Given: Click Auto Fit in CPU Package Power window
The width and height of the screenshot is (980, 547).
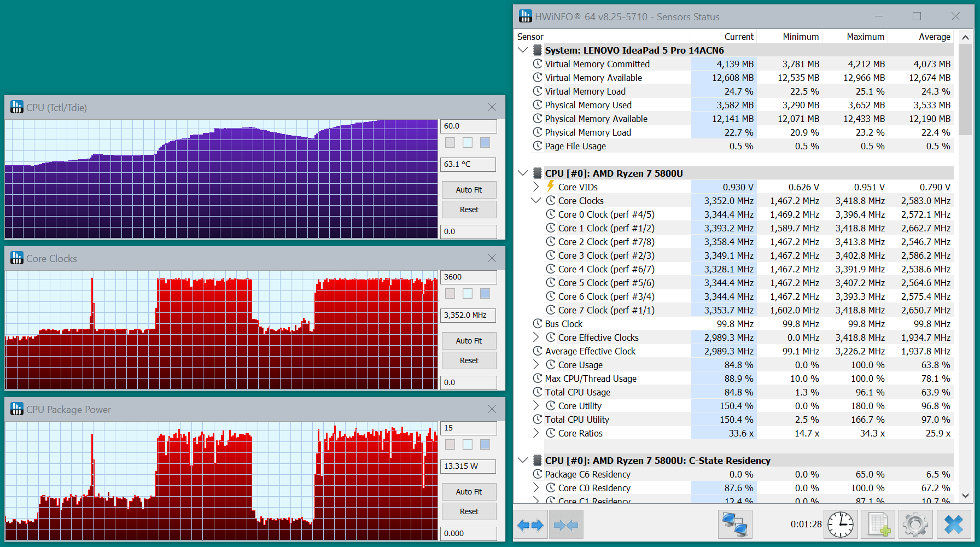Looking at the screenshot, I should (469, 492).
